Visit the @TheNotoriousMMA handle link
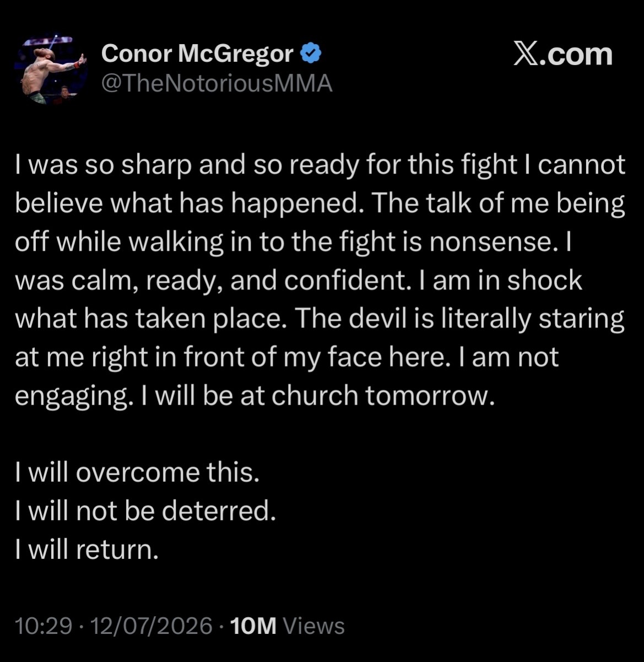 coord(217,84)
